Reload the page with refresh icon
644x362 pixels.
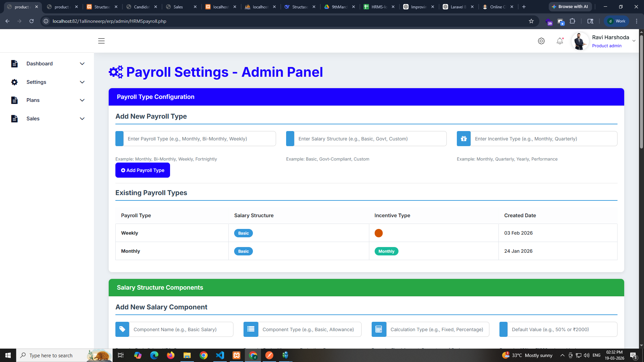pyautogui.click(x=32, y=21)
